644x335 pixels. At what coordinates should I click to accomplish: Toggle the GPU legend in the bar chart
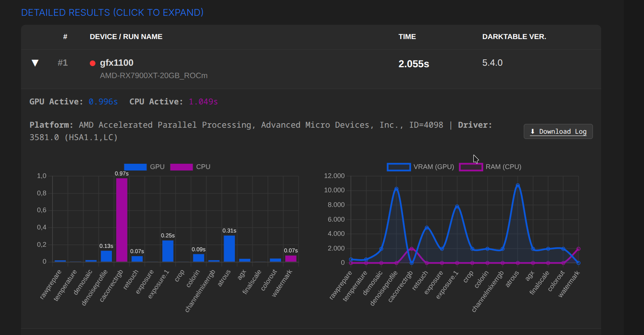[x=144, y=167]
